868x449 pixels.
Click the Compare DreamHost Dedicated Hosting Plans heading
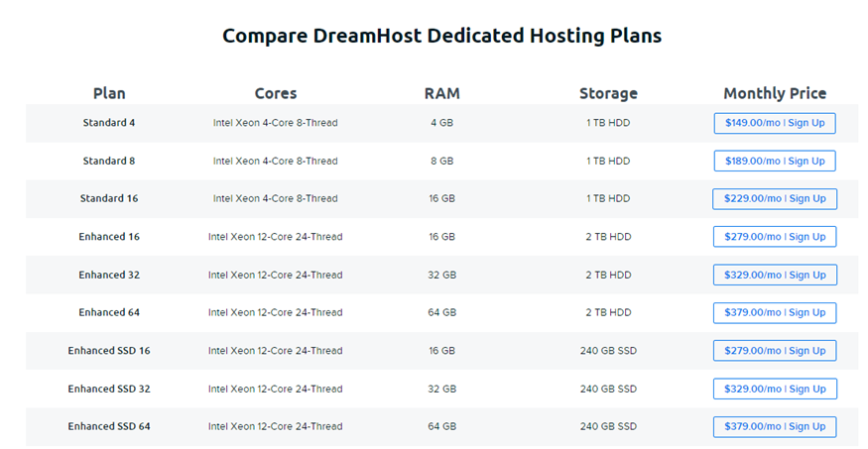tap(441, 36)
